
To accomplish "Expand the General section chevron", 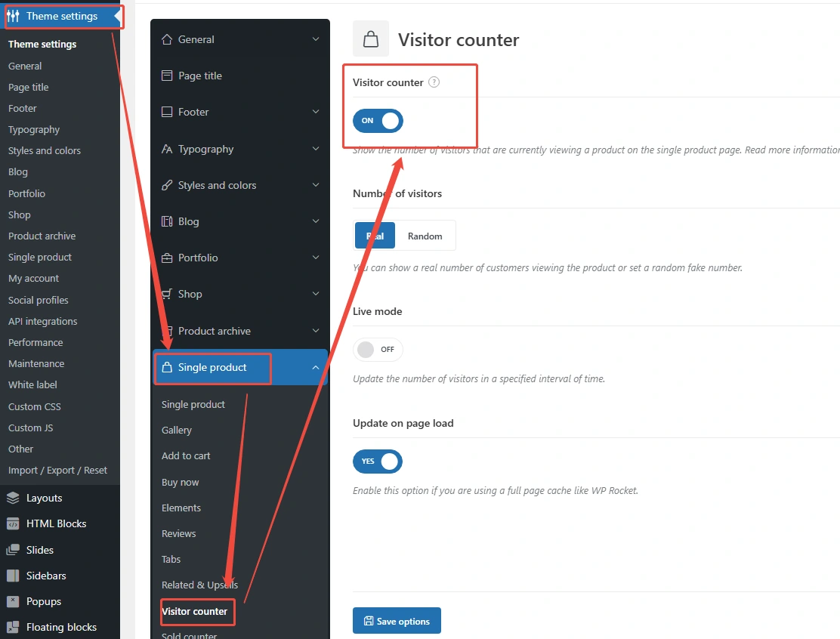I will 316,39.
